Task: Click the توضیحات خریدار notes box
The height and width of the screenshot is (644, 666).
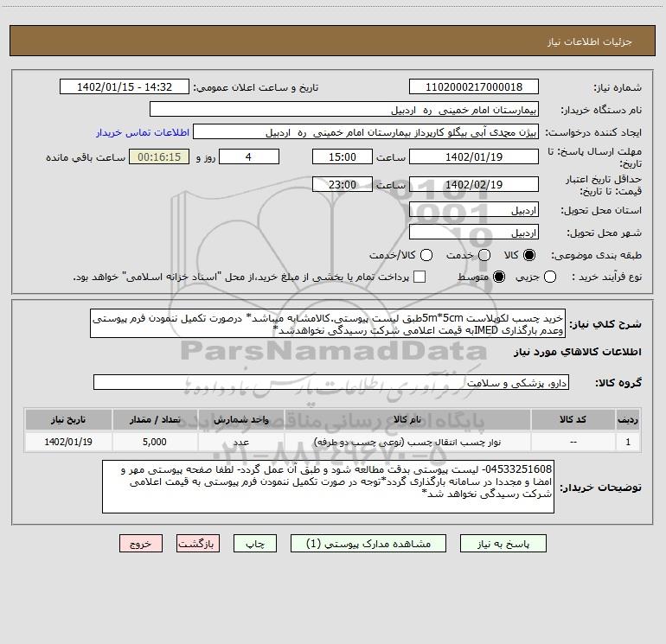Action: pos(328,487)
